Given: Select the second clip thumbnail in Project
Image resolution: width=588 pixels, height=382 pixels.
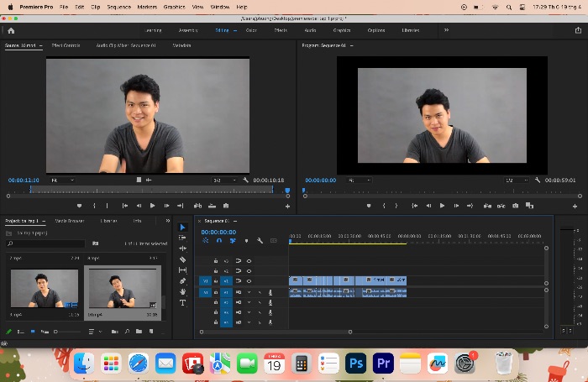Looking at the screenshot, I should click(x=123, y=288).
